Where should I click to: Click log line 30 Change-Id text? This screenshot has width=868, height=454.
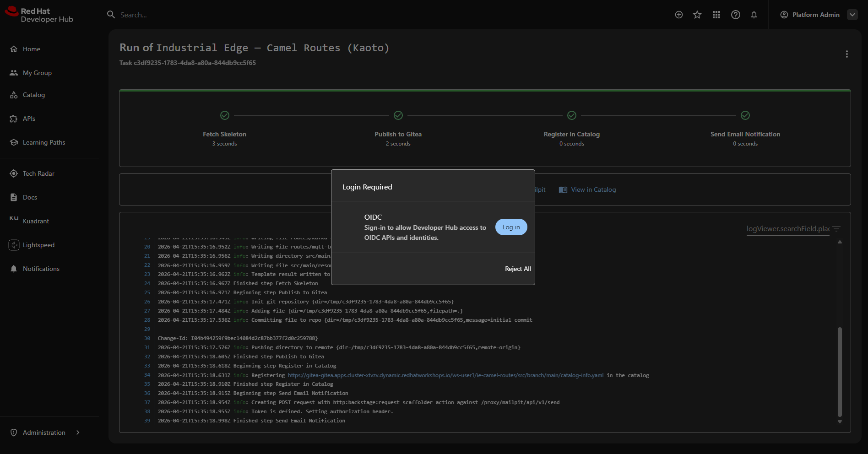click(x=238, y=338)
